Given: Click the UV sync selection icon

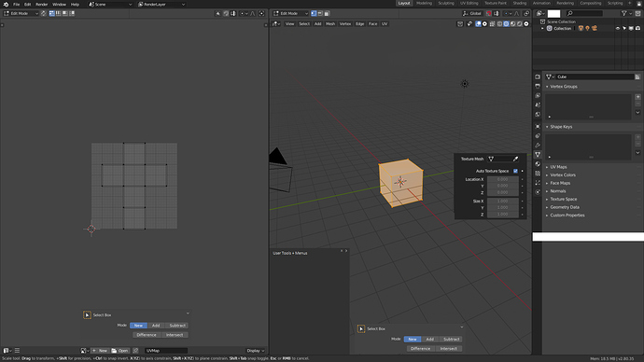Looking at the screenshot, I should (44, 13).
